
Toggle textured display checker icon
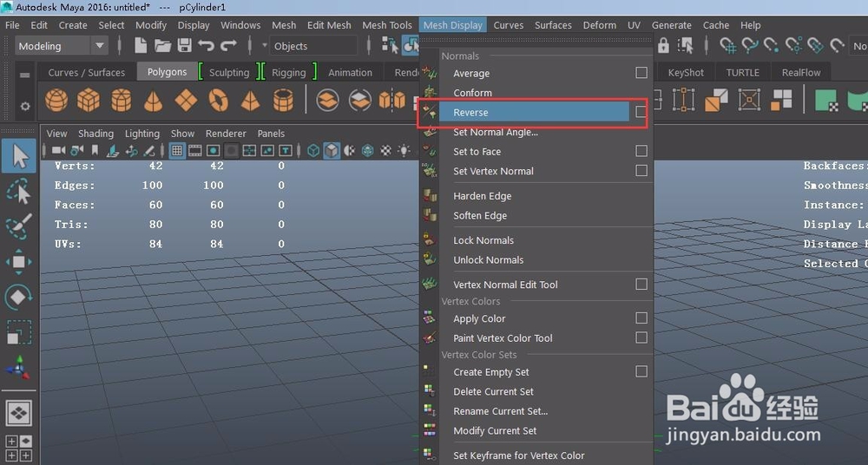pos(386,150)
